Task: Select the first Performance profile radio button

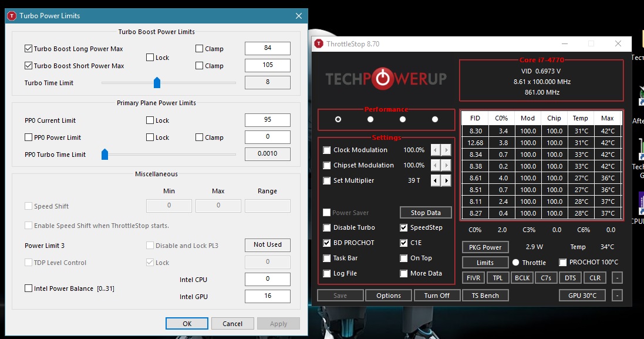Action: 338,119
